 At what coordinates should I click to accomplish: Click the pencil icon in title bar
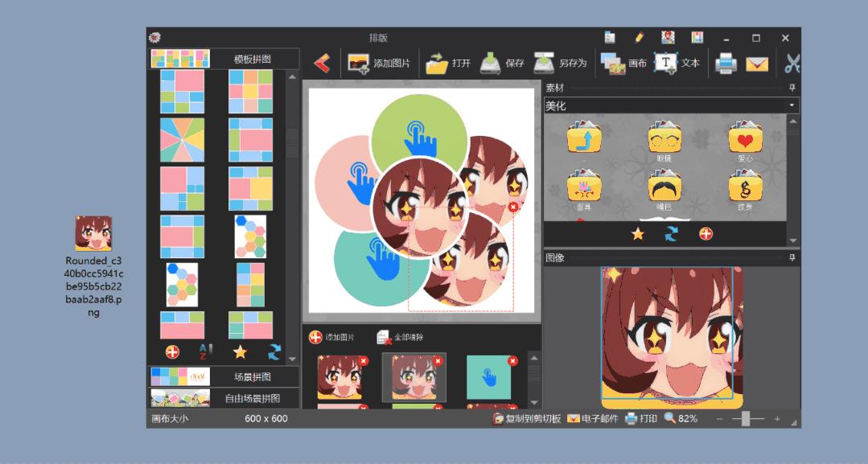tap(640, 38)
